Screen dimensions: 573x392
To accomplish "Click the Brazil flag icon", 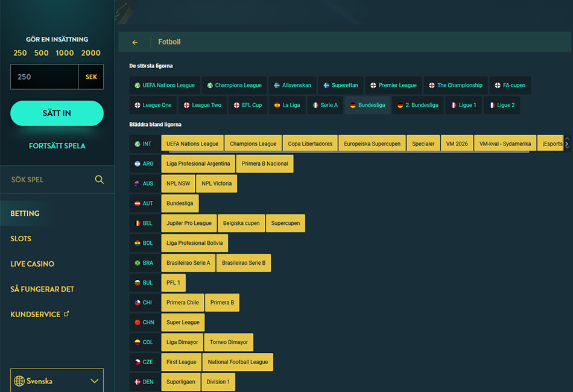I will tap(138, 263).
